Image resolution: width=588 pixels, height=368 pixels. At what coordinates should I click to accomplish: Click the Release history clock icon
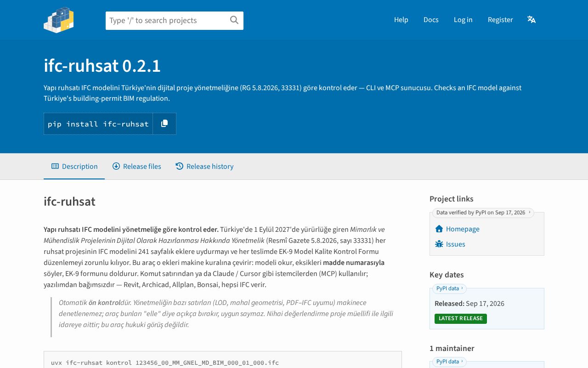click(x=180, y=166)
